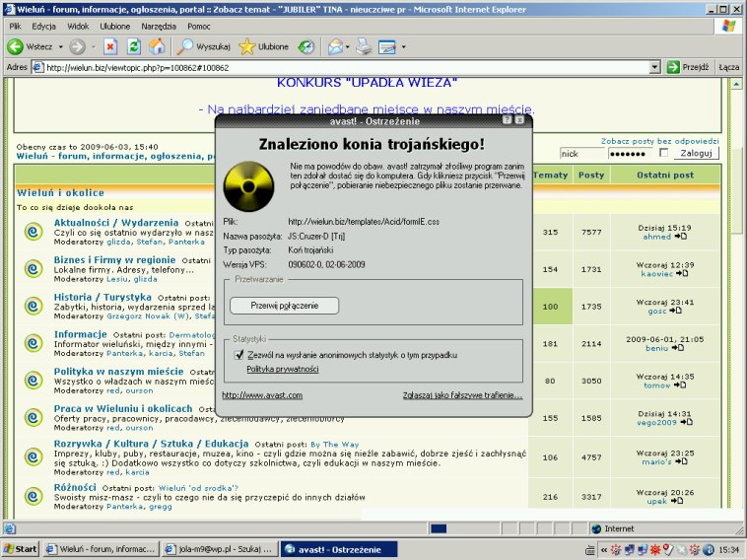Open the Plik menu
Image resolution: width=747 pixels, height=560 pixels.
pos(15,27)
